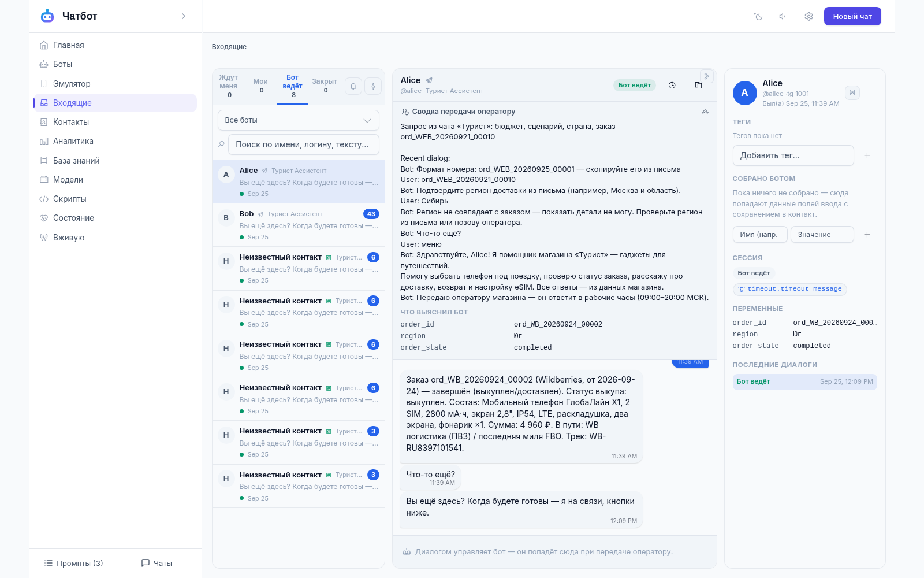Switch to the Ждут меня tab
Viewport: 924px width, 578px height.
point(229,86)
